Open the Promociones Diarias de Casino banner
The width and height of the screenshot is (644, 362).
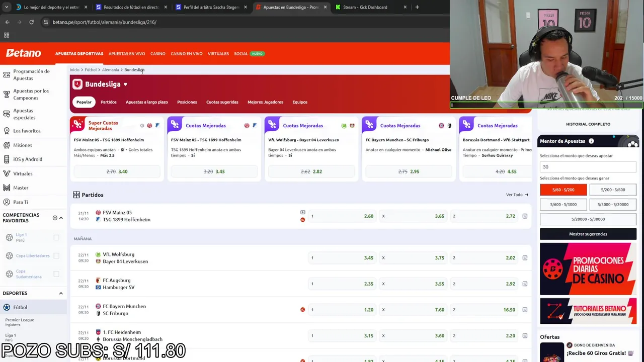(588, 269)
